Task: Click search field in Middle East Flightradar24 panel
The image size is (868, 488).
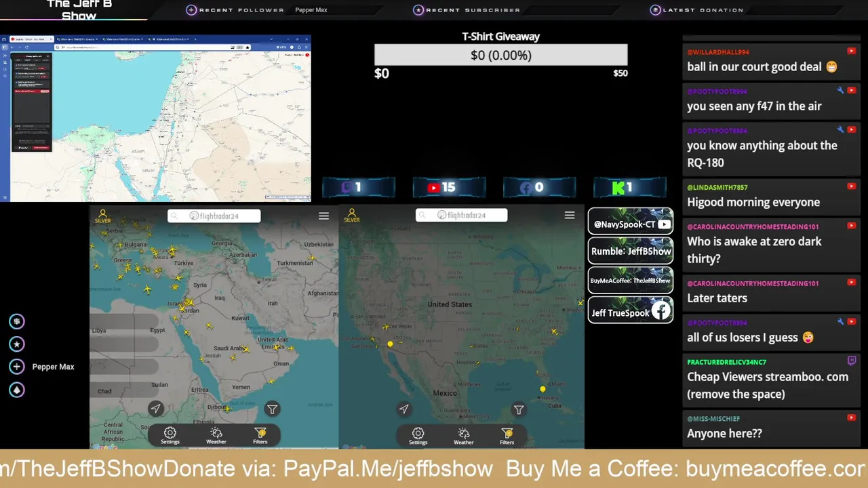Action: 214,216
